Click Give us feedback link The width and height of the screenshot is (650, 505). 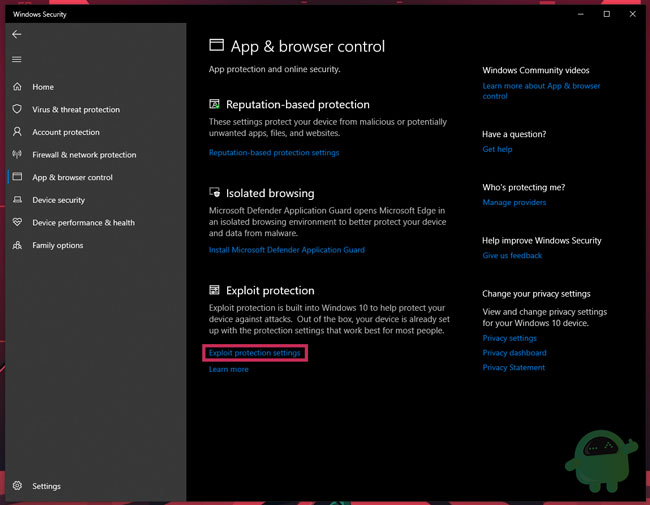click(x=512, y=255)
